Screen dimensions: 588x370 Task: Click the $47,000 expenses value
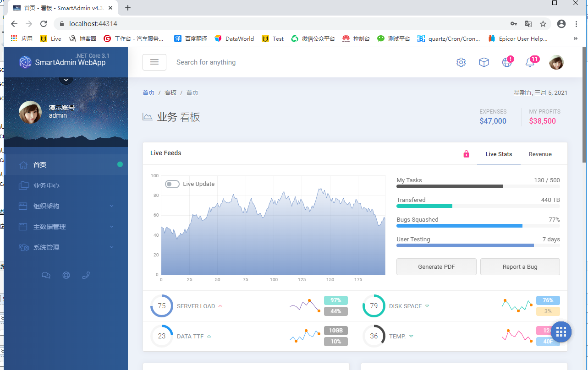pyautogui.click(x=493, y=121)
